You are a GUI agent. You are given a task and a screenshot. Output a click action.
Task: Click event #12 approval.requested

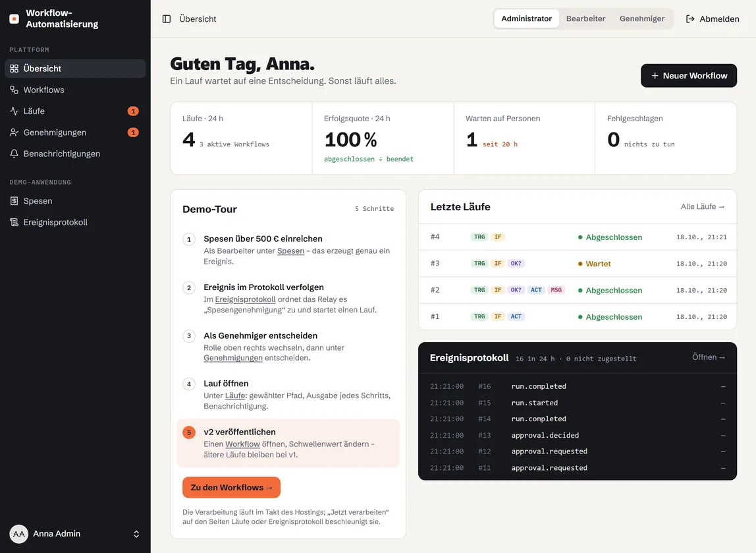(x=578, y=451)
